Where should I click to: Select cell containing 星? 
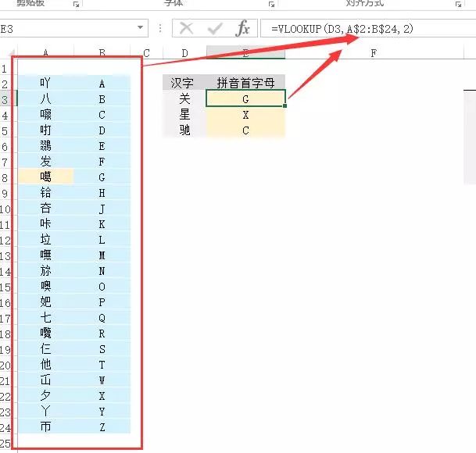[x=184, y=114]
